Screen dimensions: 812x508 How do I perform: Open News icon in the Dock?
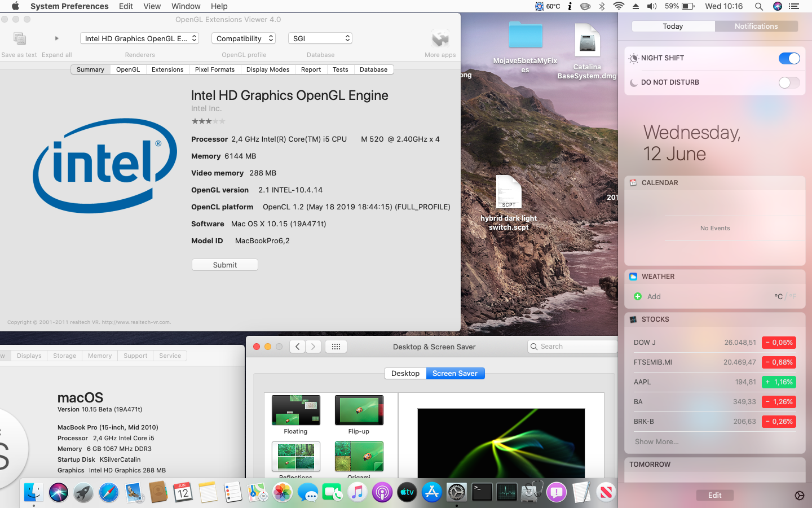pyautogui.click(x=606, y=492)
